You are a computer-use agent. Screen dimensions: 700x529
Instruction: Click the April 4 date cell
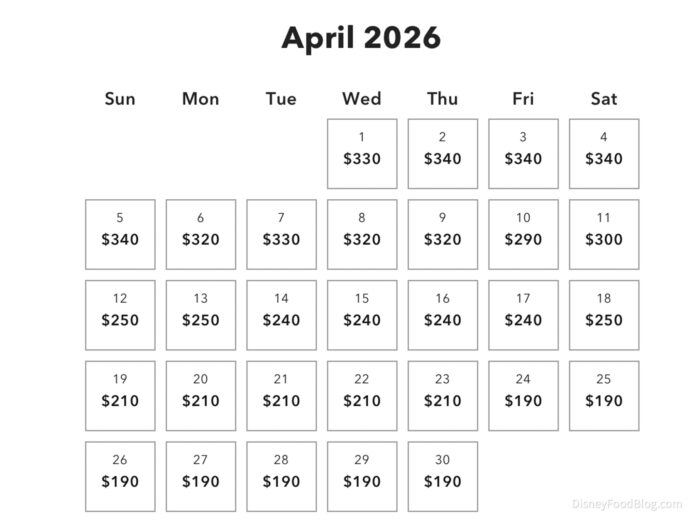603,153
